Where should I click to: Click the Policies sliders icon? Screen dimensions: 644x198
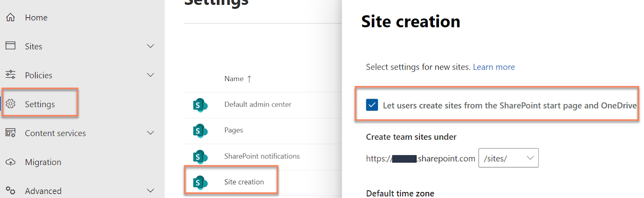(x=10, y=75)
